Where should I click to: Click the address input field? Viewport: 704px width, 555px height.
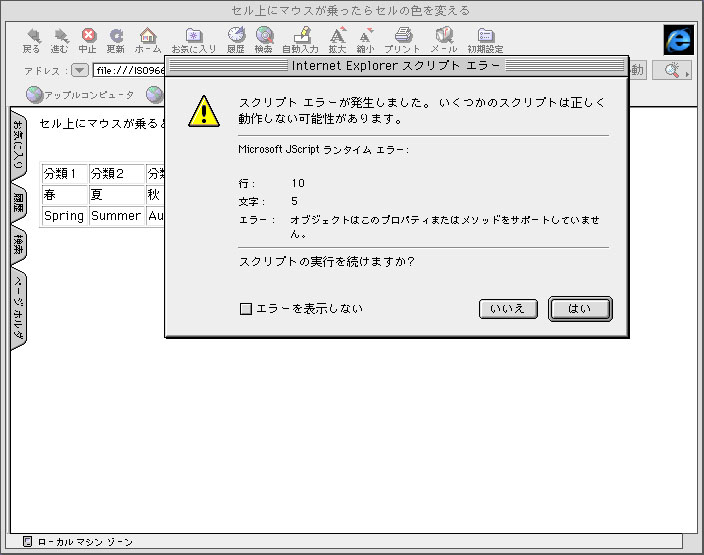(x=130, y=70)
